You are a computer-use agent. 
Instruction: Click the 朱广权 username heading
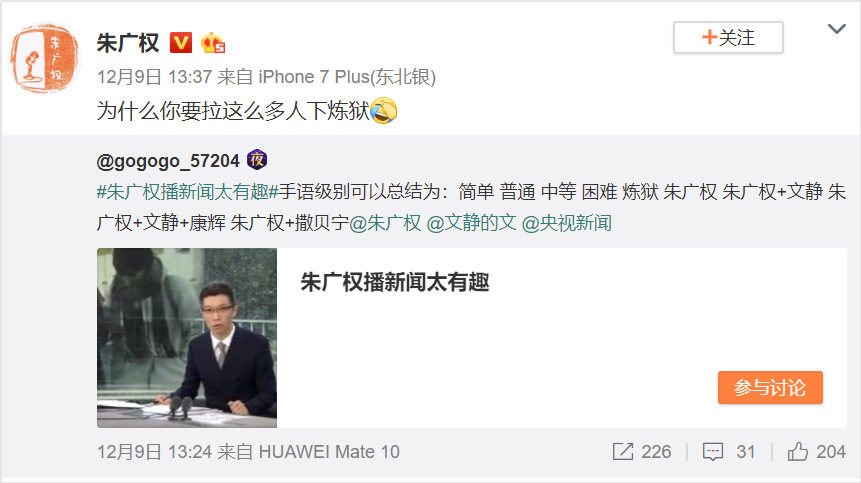tap(128, 43)
